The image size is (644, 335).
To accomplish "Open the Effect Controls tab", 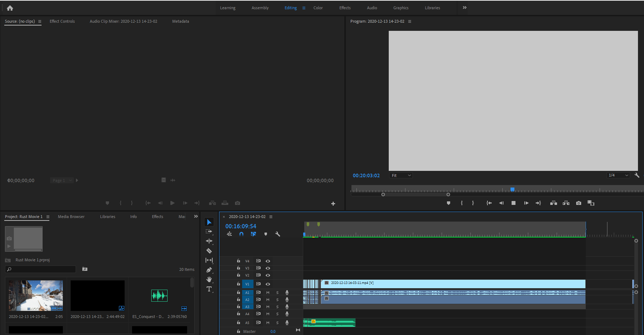I will [x=62, y=21].
